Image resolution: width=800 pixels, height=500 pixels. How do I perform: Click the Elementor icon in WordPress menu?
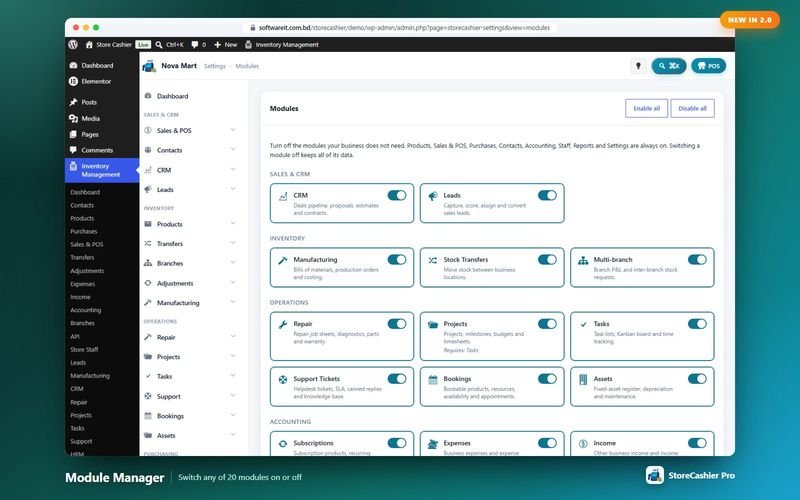tap(73, 81)
